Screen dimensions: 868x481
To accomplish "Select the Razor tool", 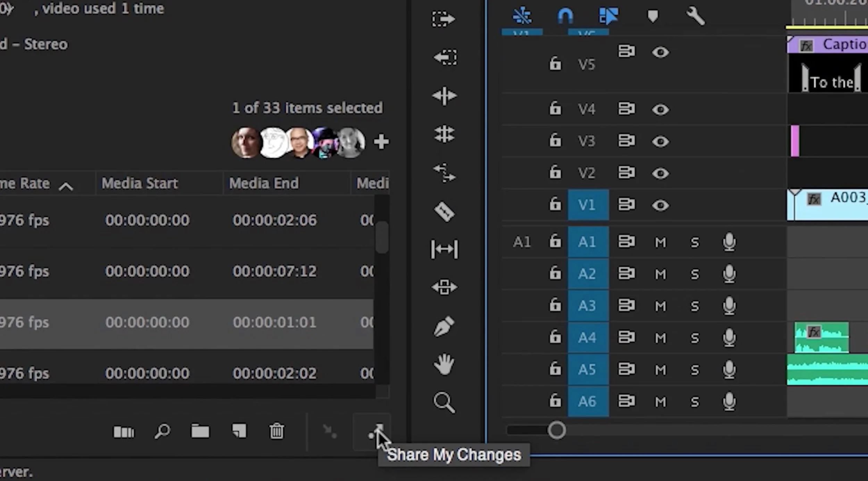I will pyautogui.click(x=444, y=211).
